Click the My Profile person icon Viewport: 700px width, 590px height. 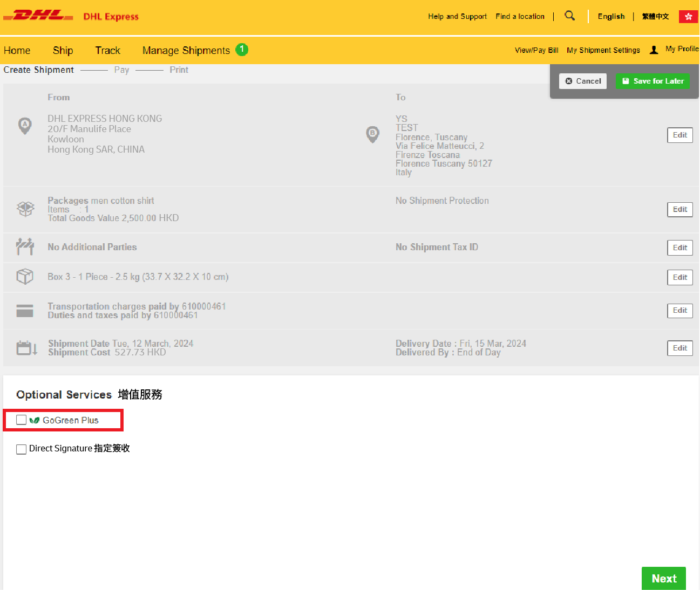[x=654, y=50]
